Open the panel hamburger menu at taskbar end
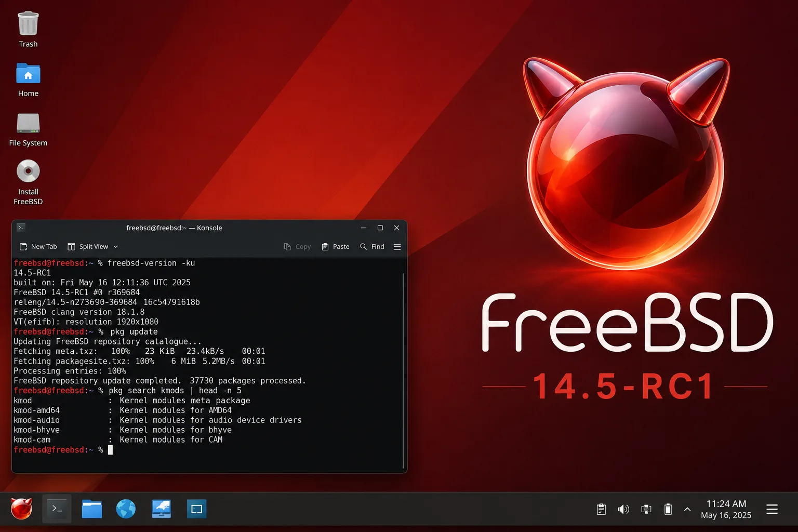 (772, 509)
